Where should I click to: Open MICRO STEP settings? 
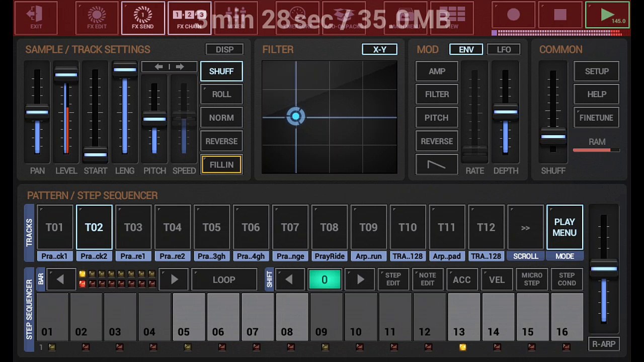532,280
